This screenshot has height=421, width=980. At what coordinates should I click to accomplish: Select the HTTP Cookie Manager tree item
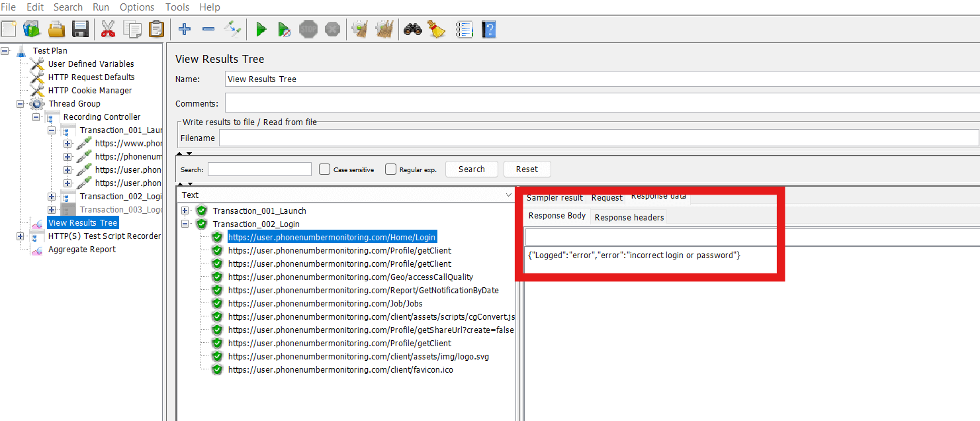click(x=90, y=91)
